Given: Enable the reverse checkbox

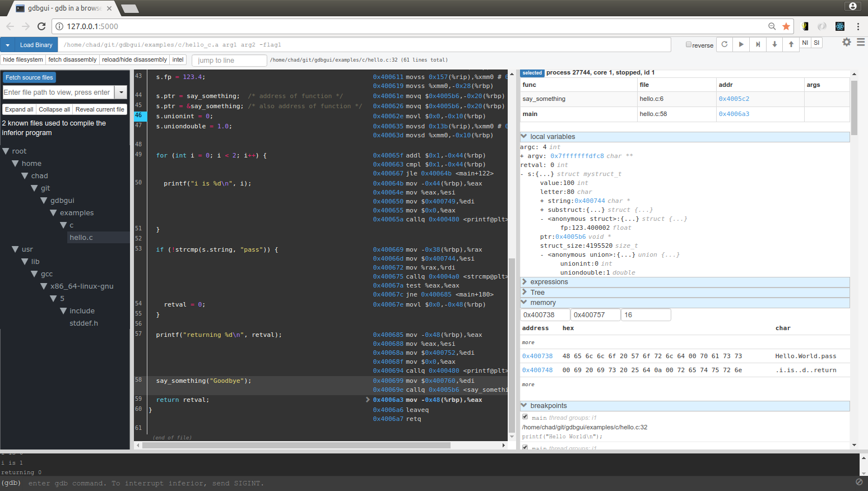Looking at the screenshot, I should point(689,45).
